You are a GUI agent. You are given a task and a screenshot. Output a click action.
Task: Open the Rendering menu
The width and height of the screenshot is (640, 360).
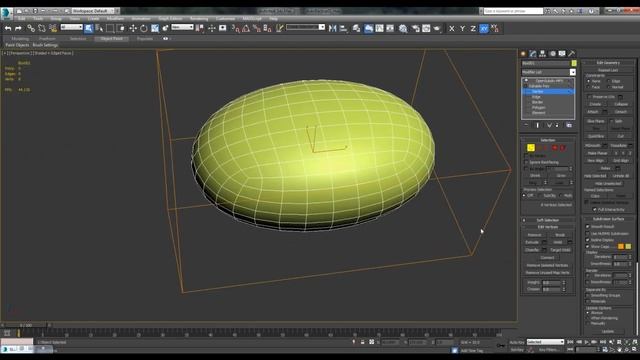pos(199,19)
